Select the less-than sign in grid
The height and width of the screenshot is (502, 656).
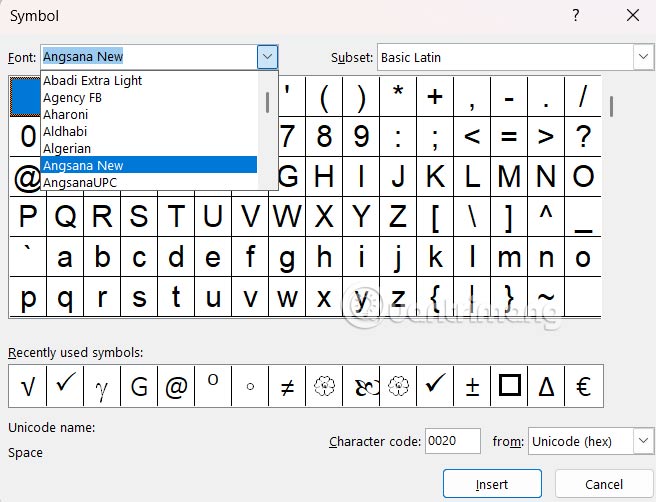(x=472, y=136)
